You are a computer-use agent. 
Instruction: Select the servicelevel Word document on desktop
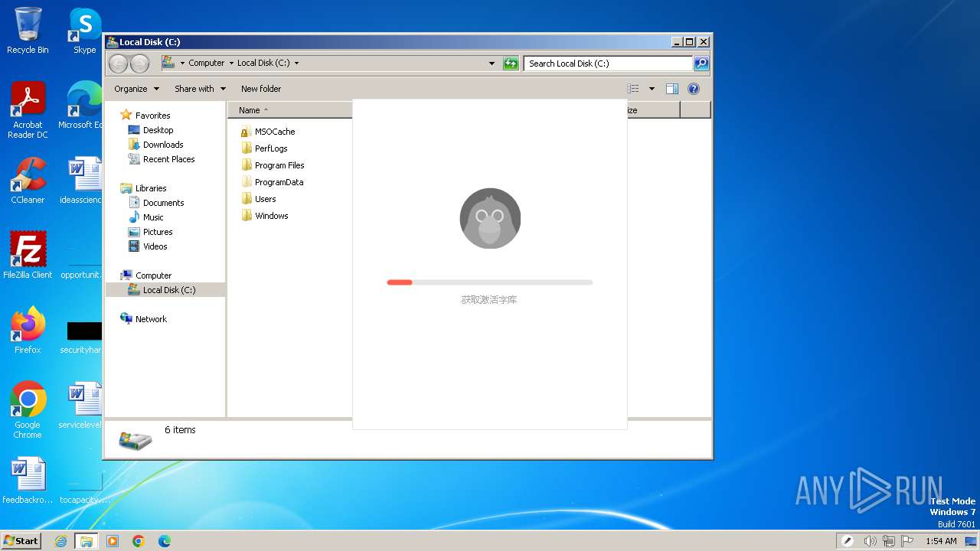pyautogui.click(x=83, y=406)
